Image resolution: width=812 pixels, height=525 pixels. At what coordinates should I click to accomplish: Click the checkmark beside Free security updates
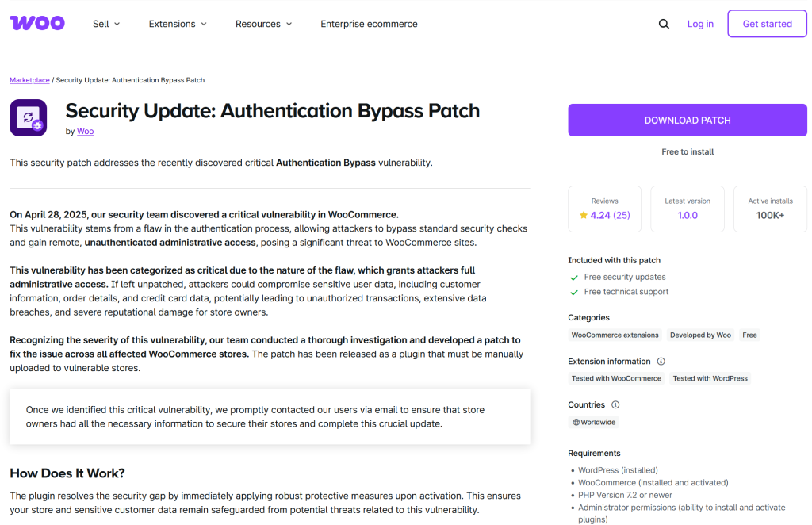click(x=574, y=277)
